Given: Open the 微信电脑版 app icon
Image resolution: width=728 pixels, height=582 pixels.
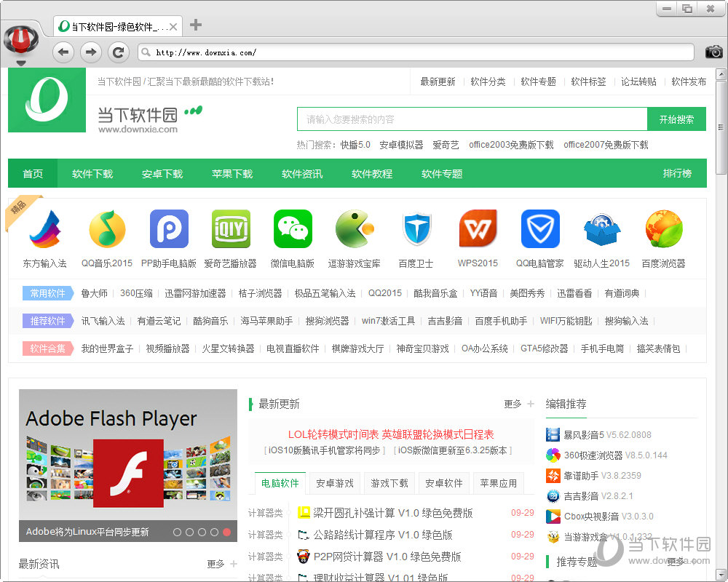Looking at the screenshot, I should tap(293, 229).
